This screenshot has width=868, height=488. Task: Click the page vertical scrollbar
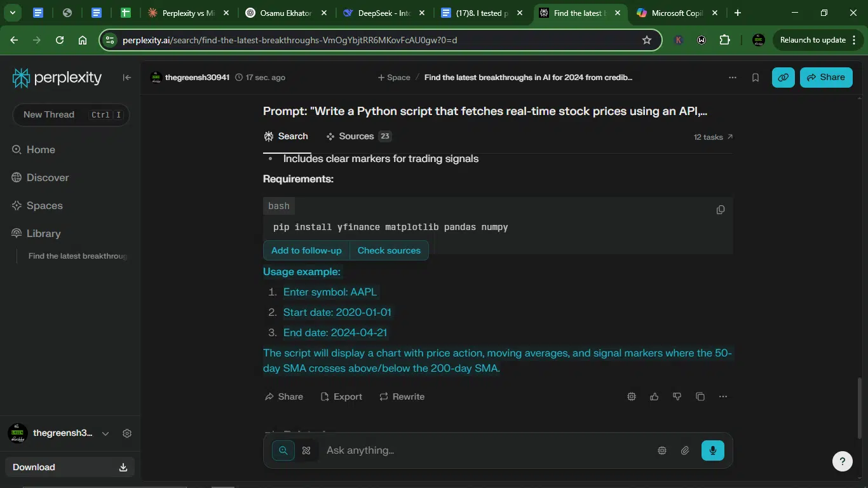860,408
